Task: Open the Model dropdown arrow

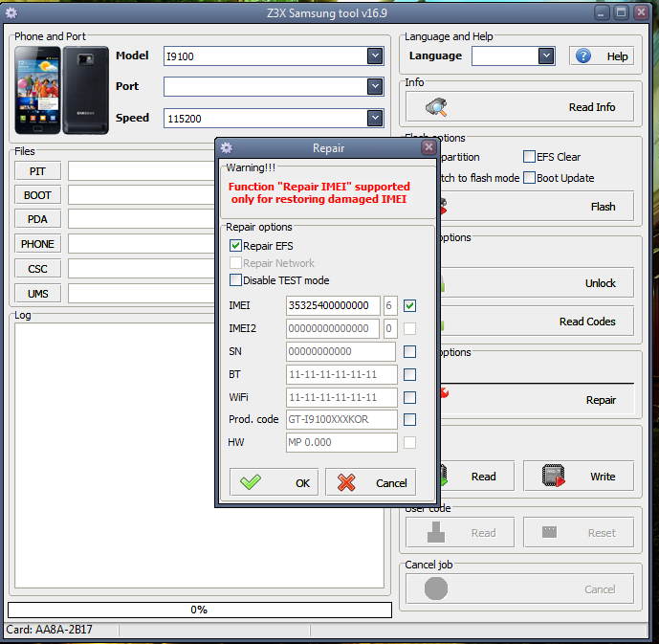Action: [375, 56]
